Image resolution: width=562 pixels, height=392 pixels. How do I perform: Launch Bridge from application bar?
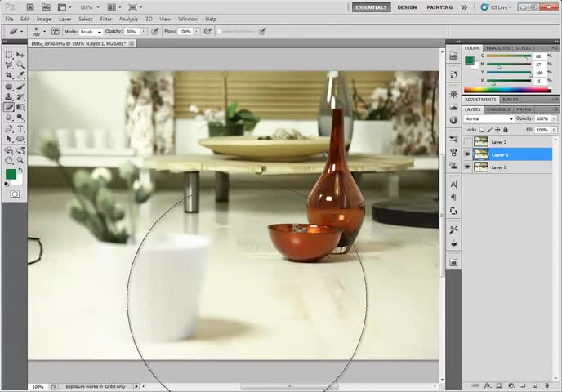point(30,7)
